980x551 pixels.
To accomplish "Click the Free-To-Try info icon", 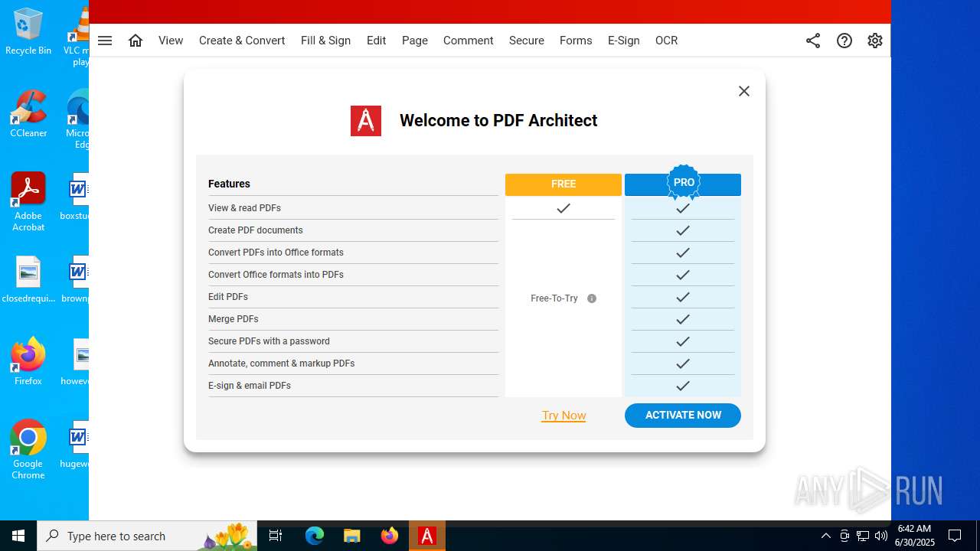I will [x=592, y=298].
